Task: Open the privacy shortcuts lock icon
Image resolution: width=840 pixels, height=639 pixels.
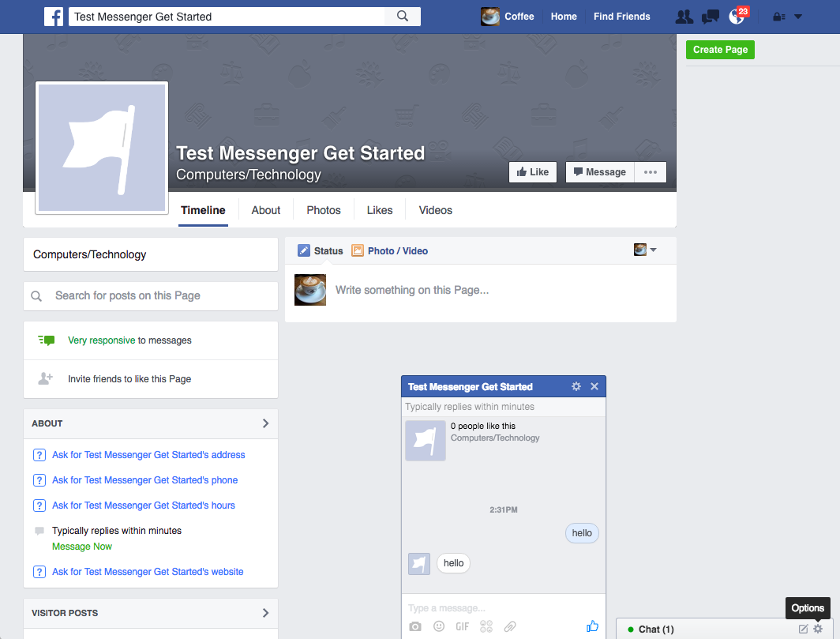Action: pos(779,17)
